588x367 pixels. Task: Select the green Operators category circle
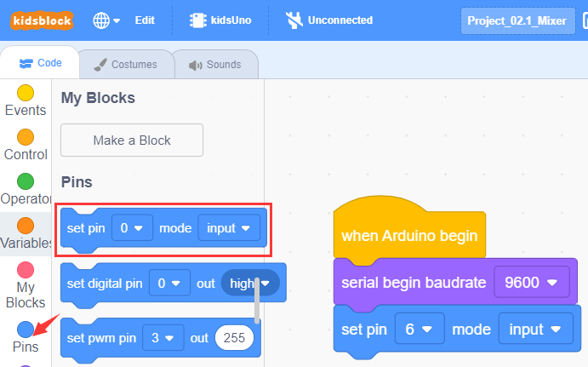click(26, 181)
